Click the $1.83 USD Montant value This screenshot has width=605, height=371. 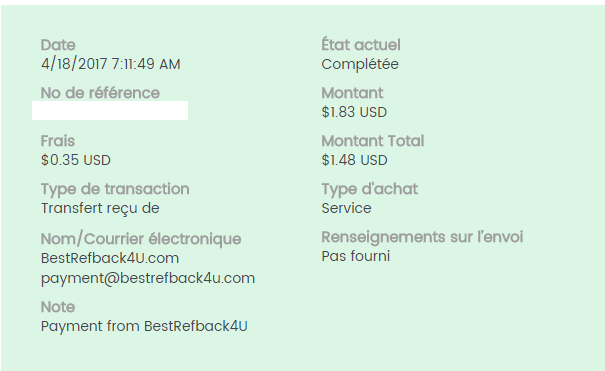click(x=354, y=112)
